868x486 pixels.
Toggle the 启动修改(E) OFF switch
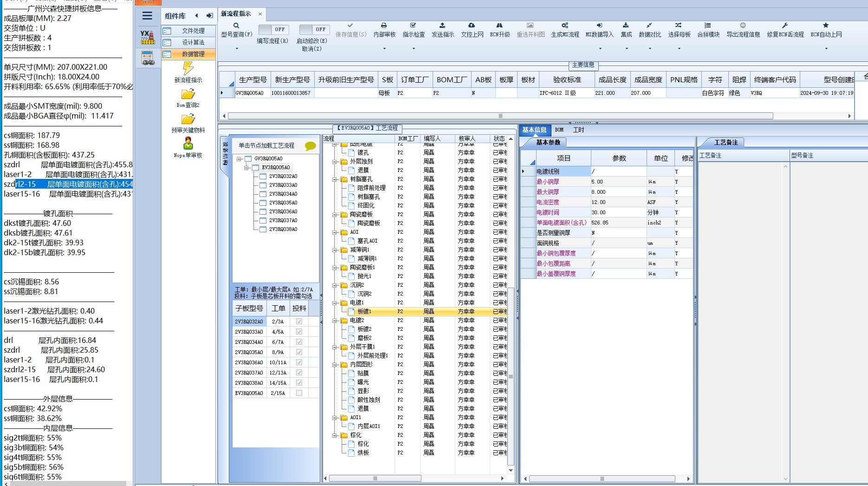coord(314,29)
